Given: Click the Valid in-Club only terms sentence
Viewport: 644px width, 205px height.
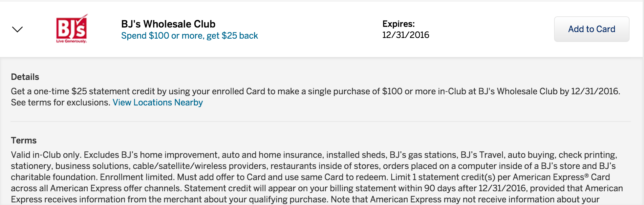Looking at the screenshot, I should 46,155.
